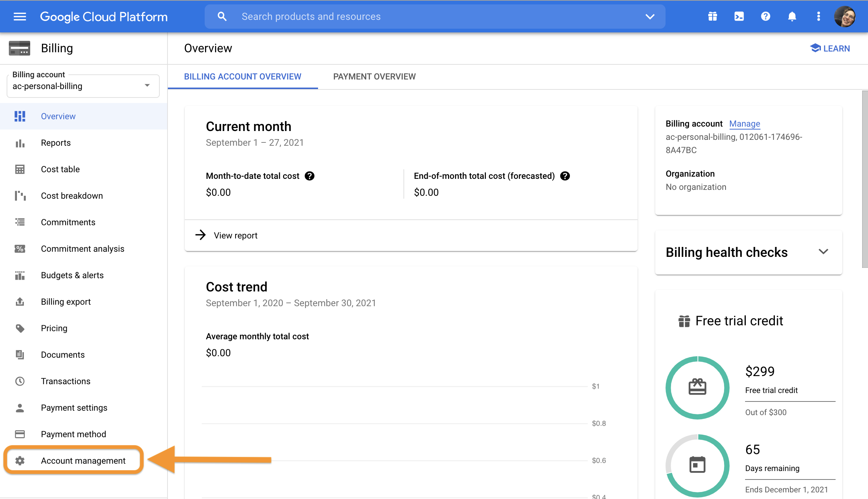Screen dimensions: 868x499
Task: Go to Budgets & alerts
Action: pyautogui.click(x=84, y=275)
